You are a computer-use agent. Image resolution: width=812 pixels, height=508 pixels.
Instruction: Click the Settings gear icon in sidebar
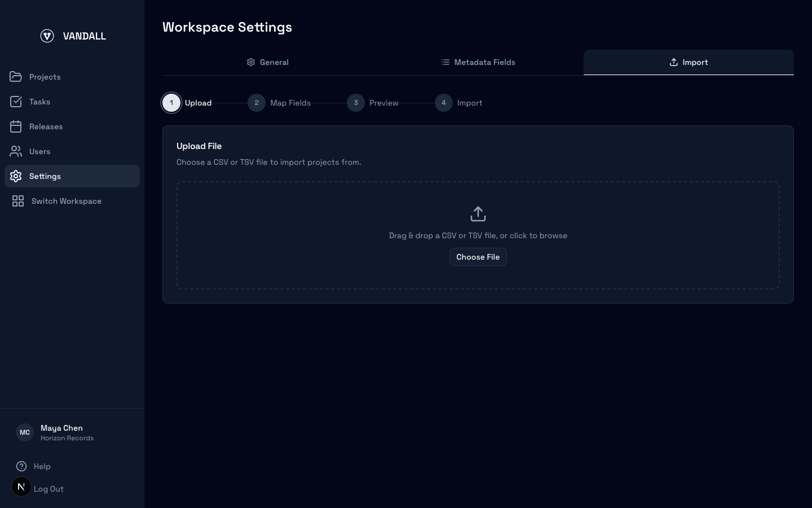pyautogui.click(x=16, y=176)
